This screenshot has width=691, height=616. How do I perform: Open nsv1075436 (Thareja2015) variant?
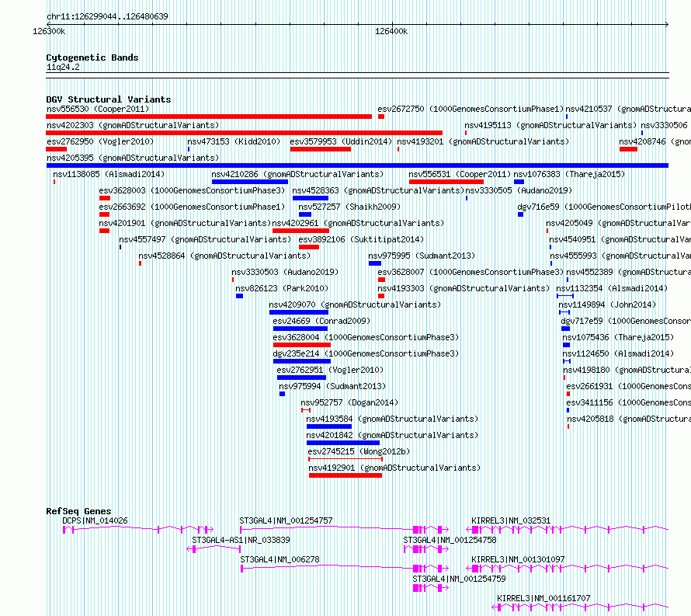coord(618,337)
